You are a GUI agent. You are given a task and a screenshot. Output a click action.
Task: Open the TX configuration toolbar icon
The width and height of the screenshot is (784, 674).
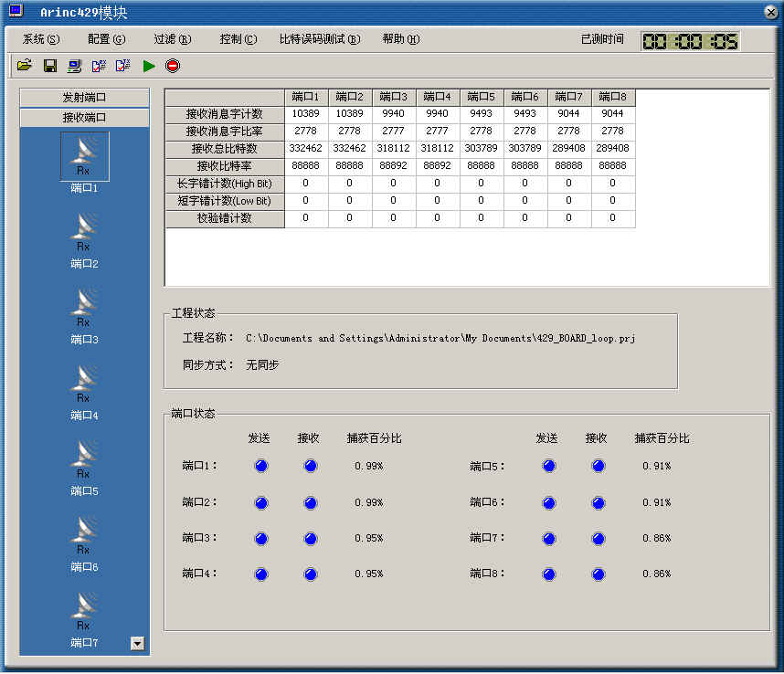pyautogui.click(x=123, y=66)
